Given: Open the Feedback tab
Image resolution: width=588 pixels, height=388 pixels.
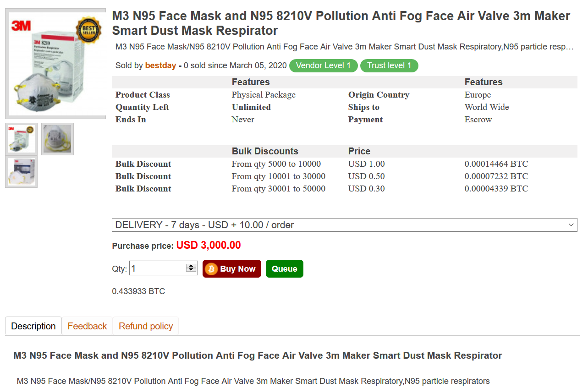Looking at the screenshot, I should tap(87, 326).
